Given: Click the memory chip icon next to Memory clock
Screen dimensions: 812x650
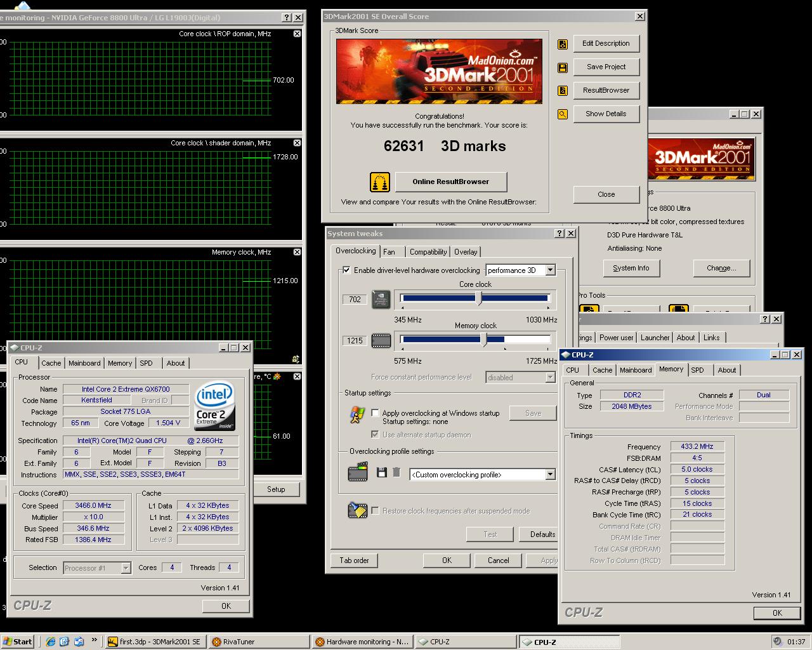Looking at the screenshot, I should (x=381, y=341).
